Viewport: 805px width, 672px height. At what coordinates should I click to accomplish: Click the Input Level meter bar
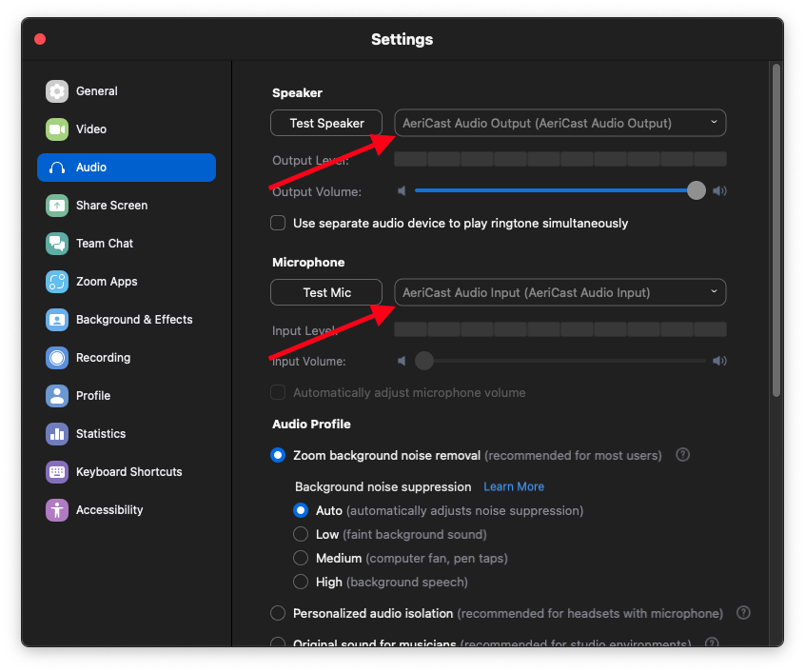(560, 329)
